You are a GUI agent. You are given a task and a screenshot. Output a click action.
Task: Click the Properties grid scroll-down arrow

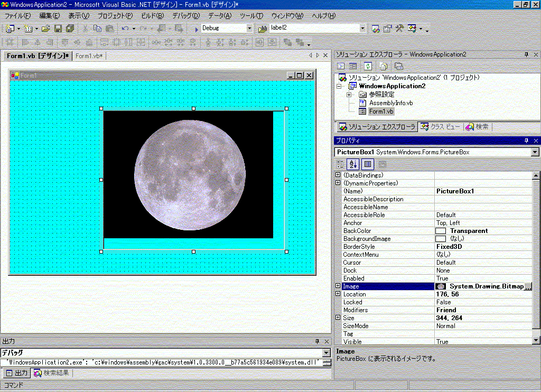(x=536, y=340)
